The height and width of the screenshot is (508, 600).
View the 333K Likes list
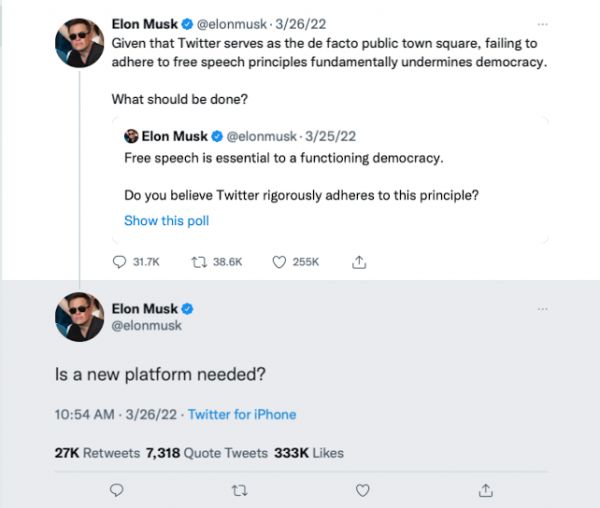308,453
